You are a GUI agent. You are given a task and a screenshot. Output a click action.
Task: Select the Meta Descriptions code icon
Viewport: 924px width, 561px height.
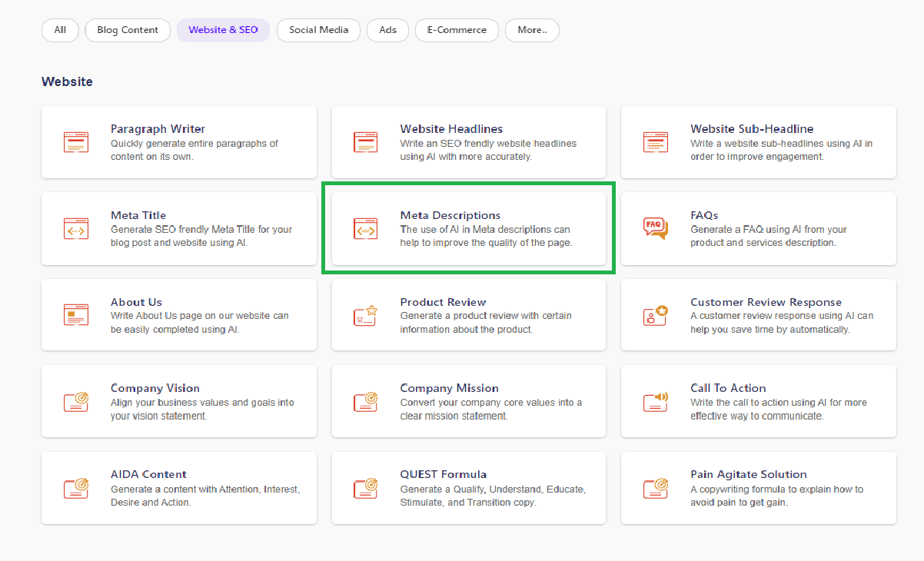point(365,228)
